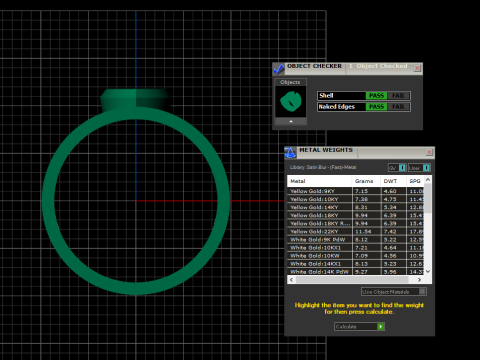Click metal table scroll down arrow
The height and width of the screenshot is (360, 480).
point(428,271)
